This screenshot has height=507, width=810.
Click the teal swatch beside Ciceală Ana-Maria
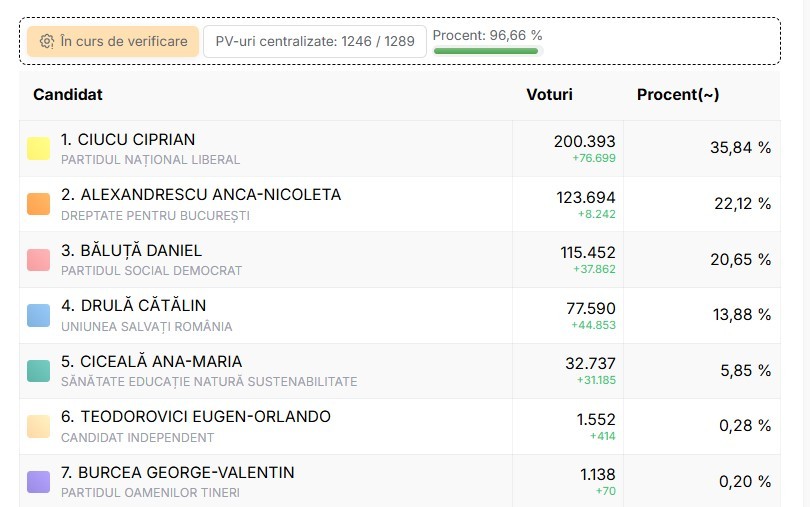coord(38,371)
